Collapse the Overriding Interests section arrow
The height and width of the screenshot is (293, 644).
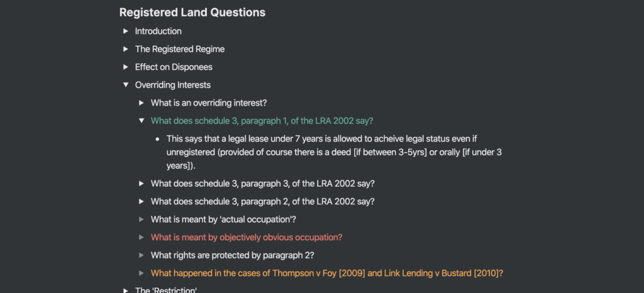point(126,85)
